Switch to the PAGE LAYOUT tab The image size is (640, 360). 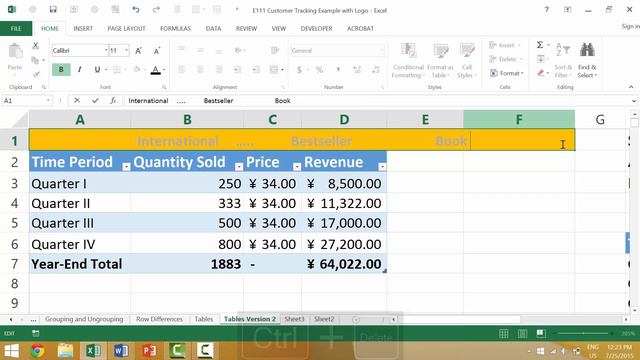(x=126, y=29)
